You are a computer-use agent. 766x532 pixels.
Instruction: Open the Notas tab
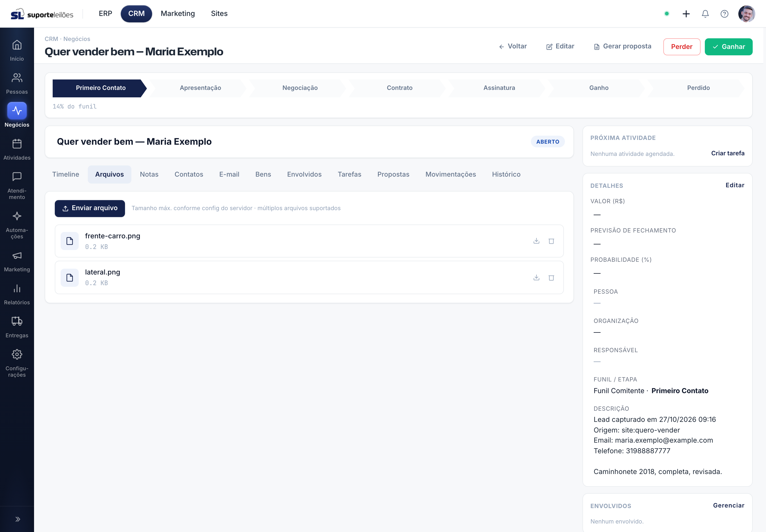[x=149, y=174]
